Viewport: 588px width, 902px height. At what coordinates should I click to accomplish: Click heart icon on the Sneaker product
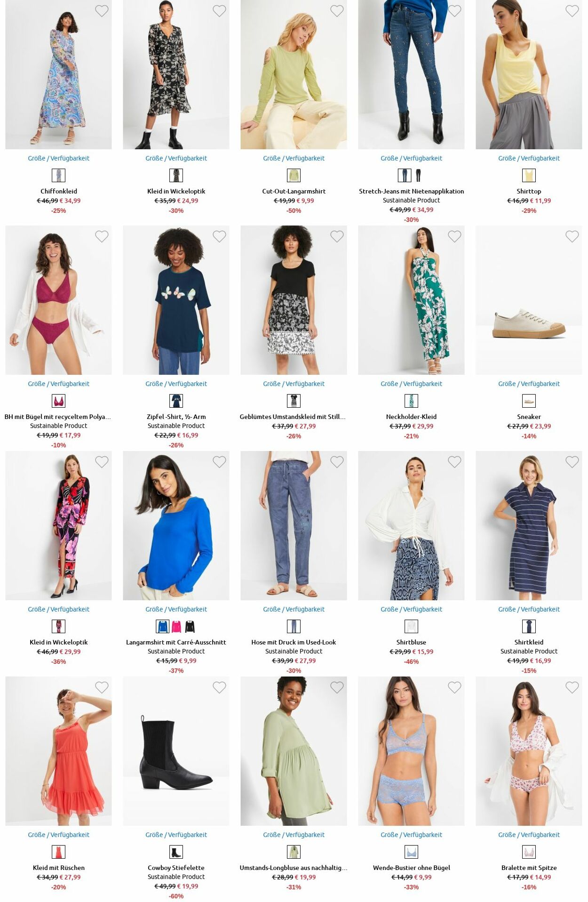click(x=572, y=236)
